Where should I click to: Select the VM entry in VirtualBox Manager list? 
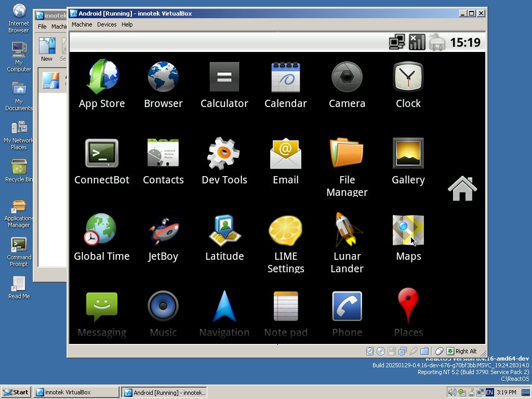point(52,81)
